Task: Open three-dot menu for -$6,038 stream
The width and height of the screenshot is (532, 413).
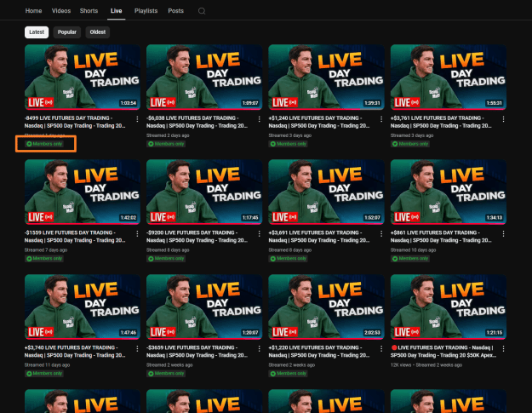Action: (260, 119)
